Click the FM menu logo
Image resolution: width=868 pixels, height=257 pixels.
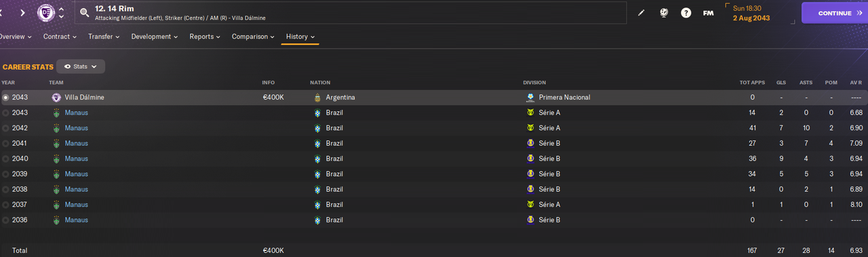pos(708,13)
